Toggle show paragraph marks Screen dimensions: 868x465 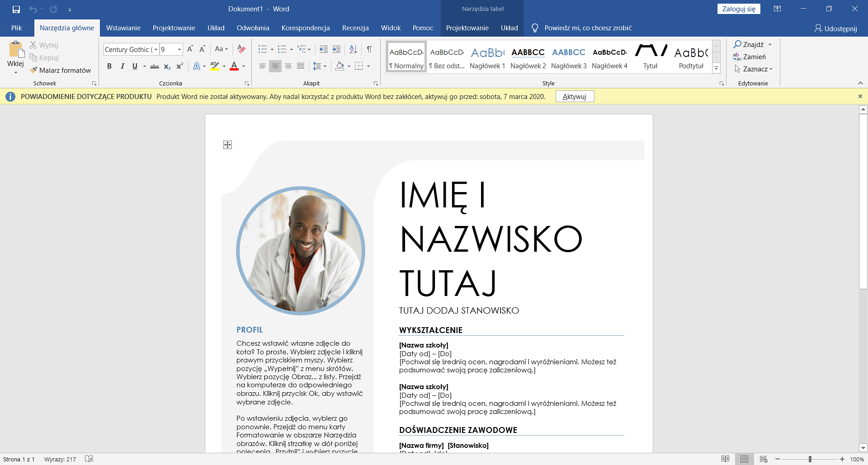(x=369, y=49)
